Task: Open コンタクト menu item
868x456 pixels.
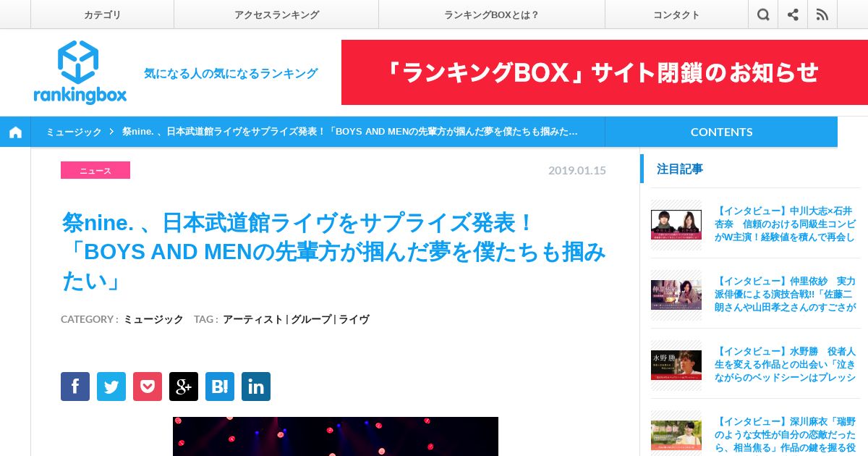Action: coord(676,14)
